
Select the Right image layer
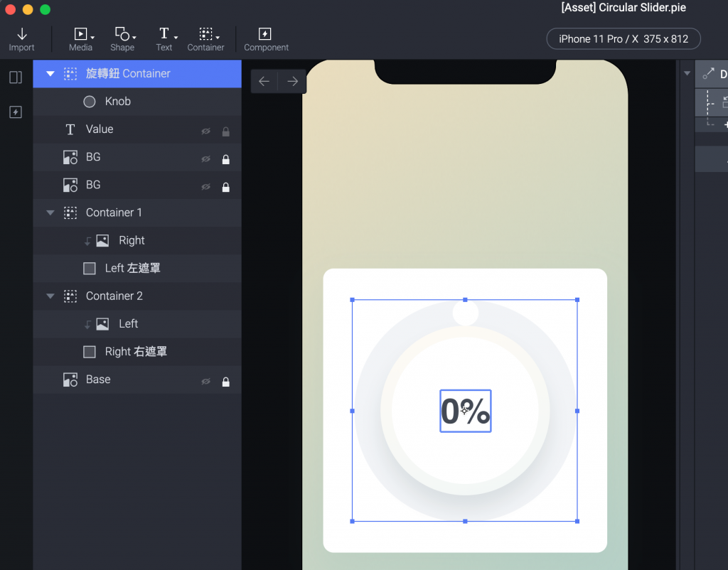click(x=137, y=240)
